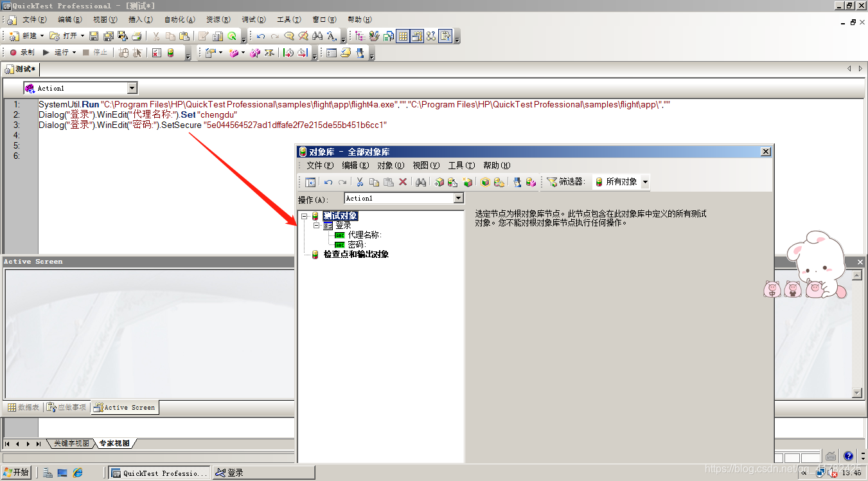Open the 插入(I) menu
This screenshot has height=481, width=868.
pos(140,20)
